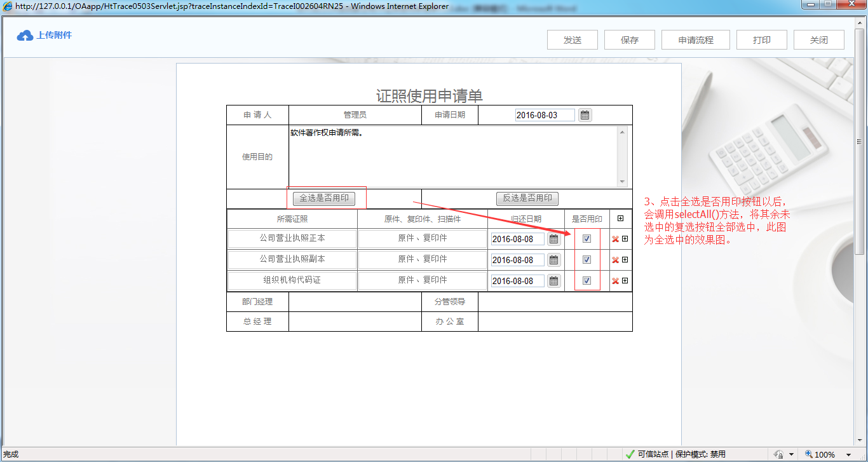Open the 100% zoom level dropdown
This screenshot has width=868, height=462.
click(848, 454)
